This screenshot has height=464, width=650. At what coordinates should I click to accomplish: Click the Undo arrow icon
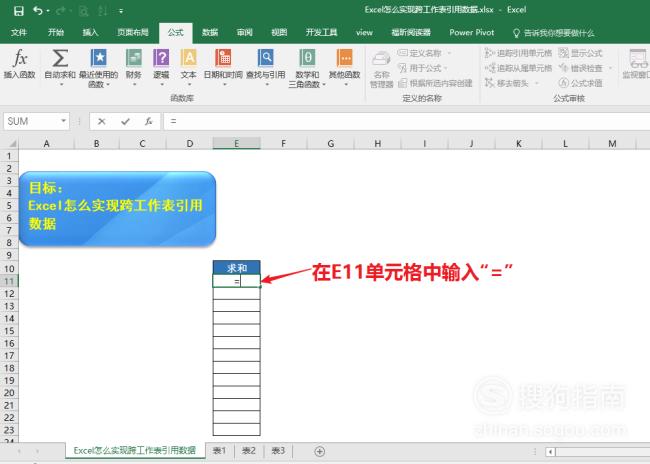click(x=37, y=10)
